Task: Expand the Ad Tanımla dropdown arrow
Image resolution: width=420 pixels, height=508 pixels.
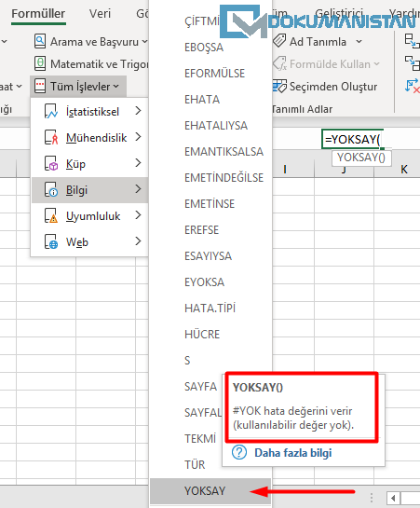Action: click(359, 41)
